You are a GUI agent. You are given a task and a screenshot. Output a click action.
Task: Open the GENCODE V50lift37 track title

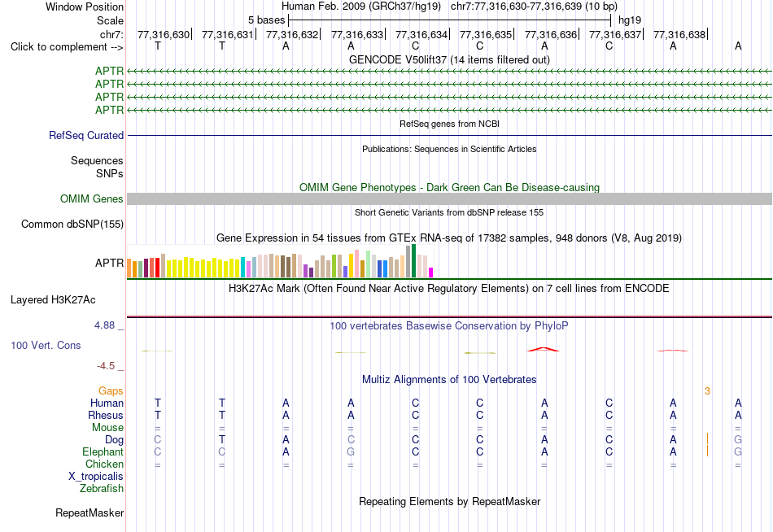click(449, 59)
